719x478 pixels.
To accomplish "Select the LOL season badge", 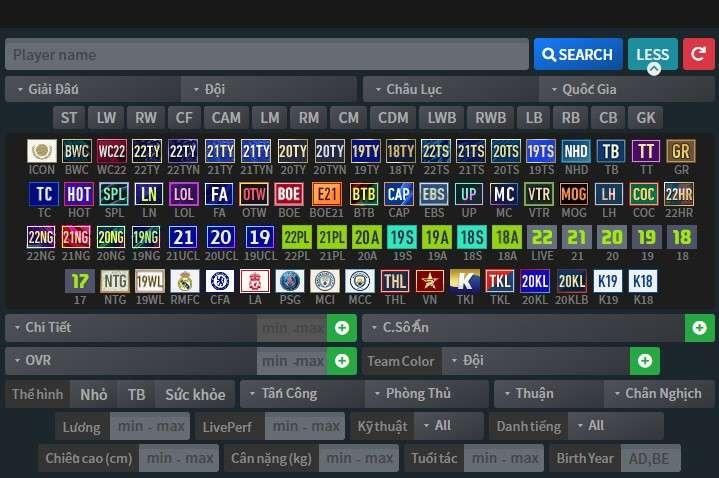I will coord(183,194).
